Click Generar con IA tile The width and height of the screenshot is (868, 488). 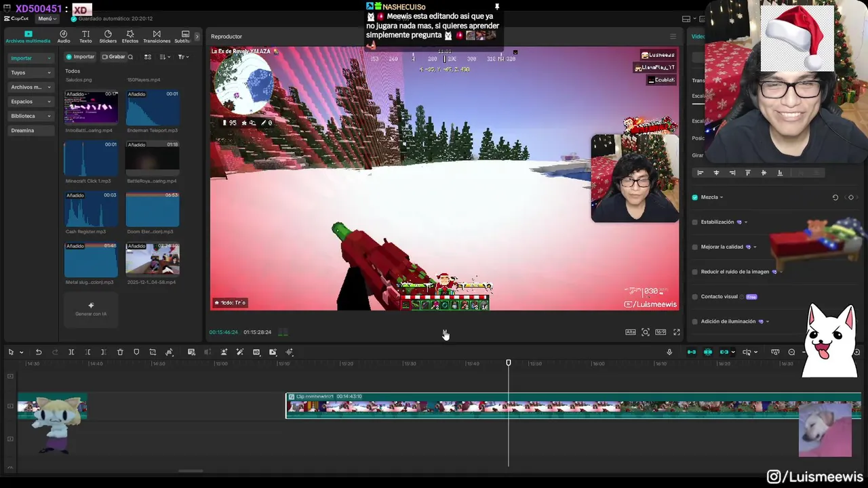click(x=91, y=308)
